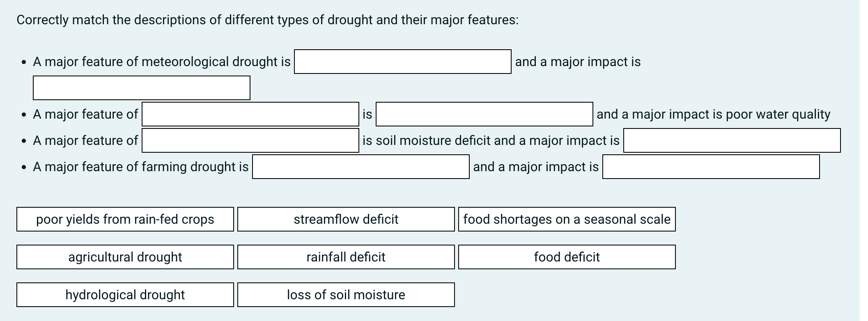The width and height of the screenshot is (868, 321).
Task: Click the impact blank below the meteorological drought line
Action: click(142, 87)
